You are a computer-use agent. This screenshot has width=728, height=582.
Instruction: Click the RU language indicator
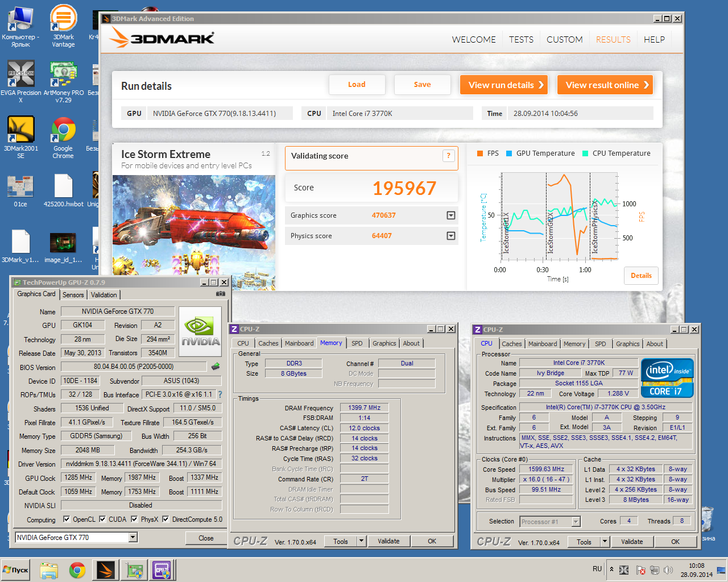click(597, 568)
